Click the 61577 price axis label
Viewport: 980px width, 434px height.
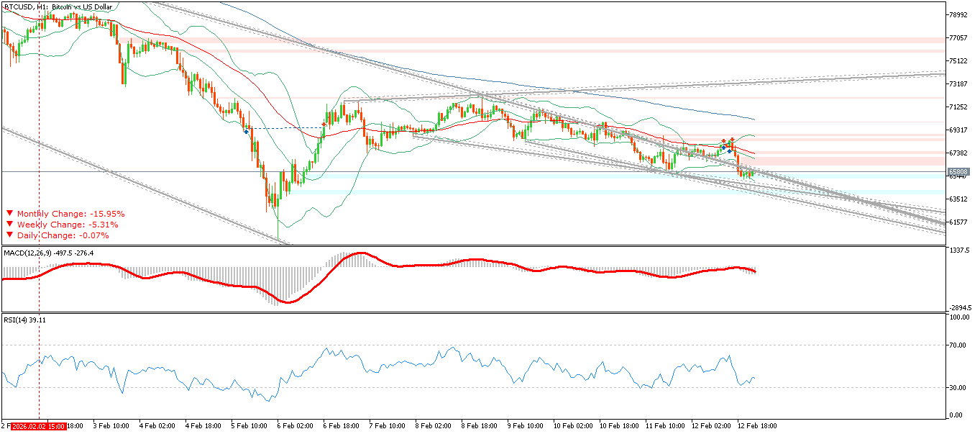tap(960, 222)
